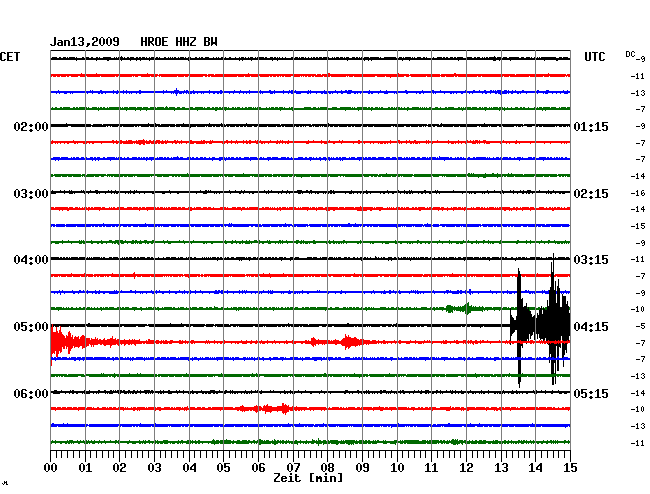Click the CET time zone label

click(10, 57)
